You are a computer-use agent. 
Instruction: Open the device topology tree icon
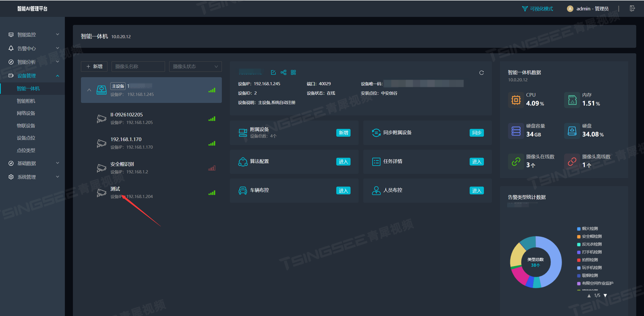tap(283, 73)
